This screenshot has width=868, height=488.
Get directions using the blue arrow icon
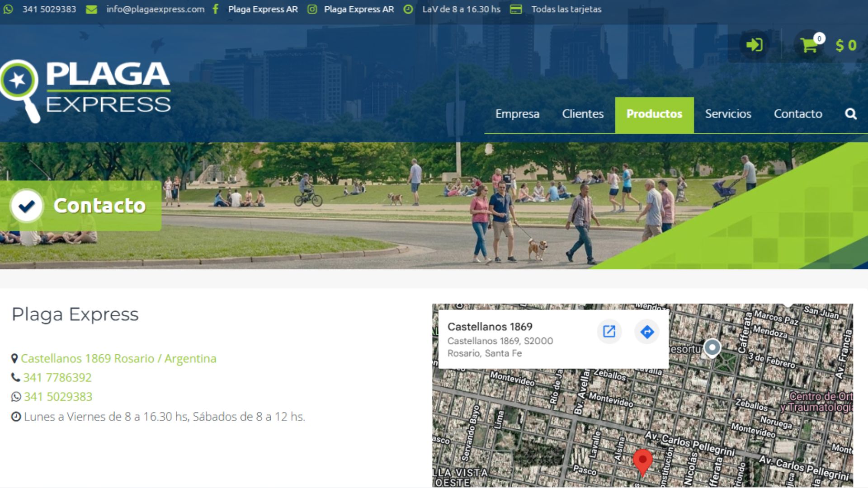[x=647, y=332]
